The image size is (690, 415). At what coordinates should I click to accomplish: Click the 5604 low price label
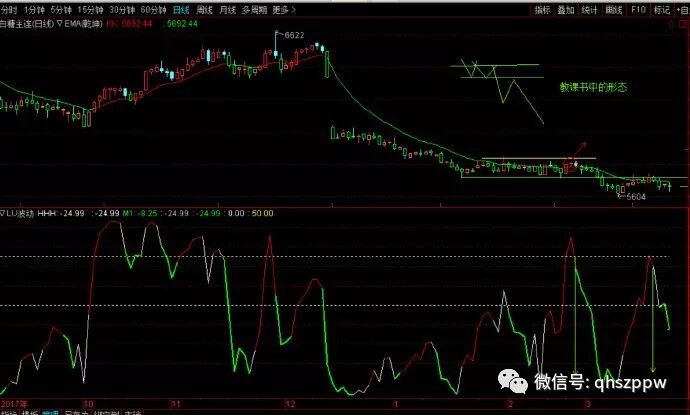(635, 197)
